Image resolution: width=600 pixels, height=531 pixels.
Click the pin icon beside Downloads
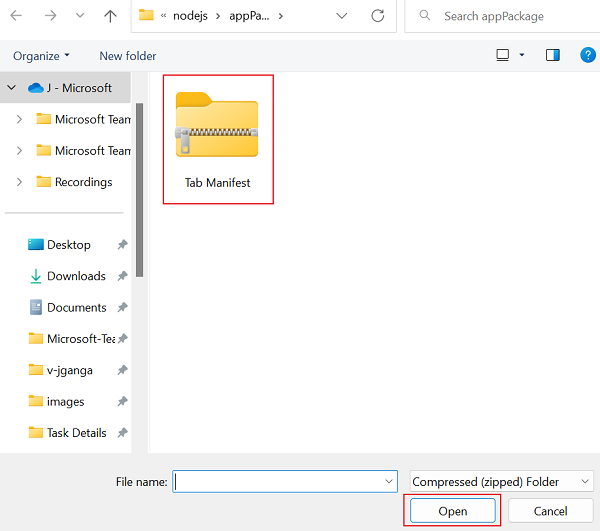click(122, 276)
